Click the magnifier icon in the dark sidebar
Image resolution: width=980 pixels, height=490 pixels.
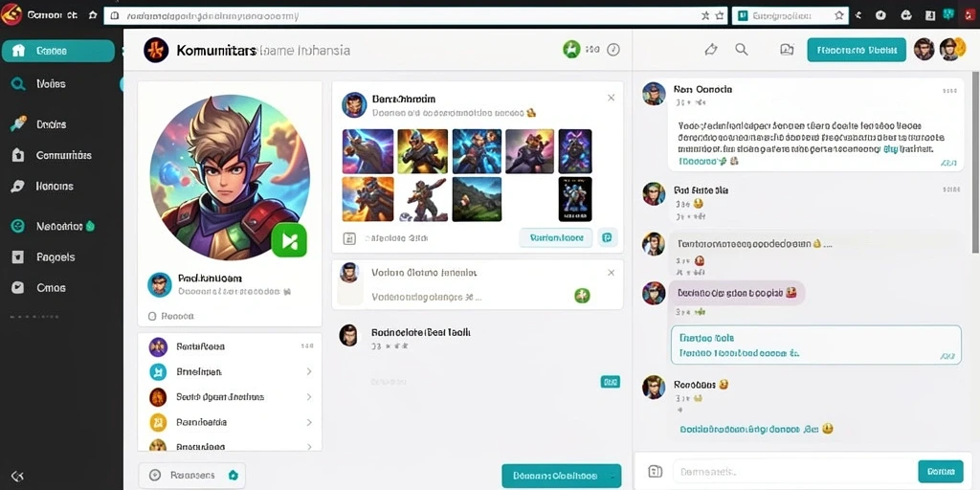[x=18, y=84]
